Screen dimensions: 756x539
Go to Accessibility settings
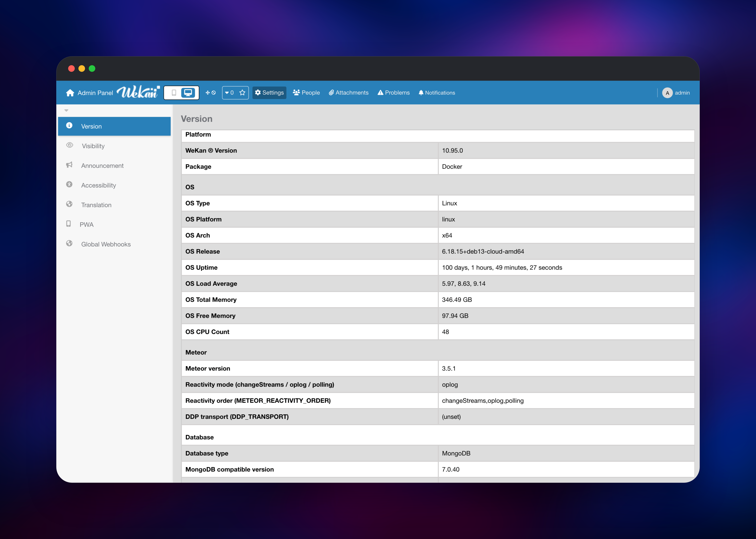114,185
